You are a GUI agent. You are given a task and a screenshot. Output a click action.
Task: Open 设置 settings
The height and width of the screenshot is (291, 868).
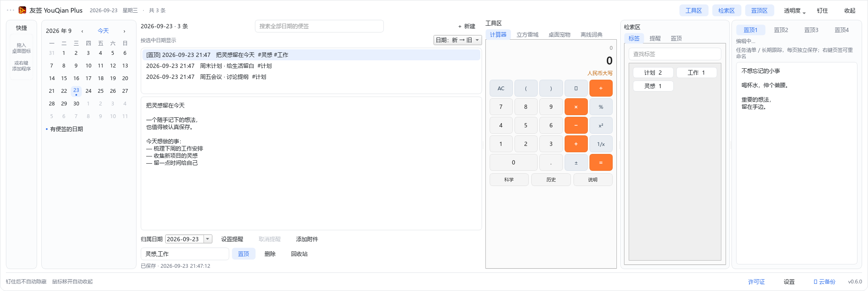pyautogui.click(x=789, y=282)
